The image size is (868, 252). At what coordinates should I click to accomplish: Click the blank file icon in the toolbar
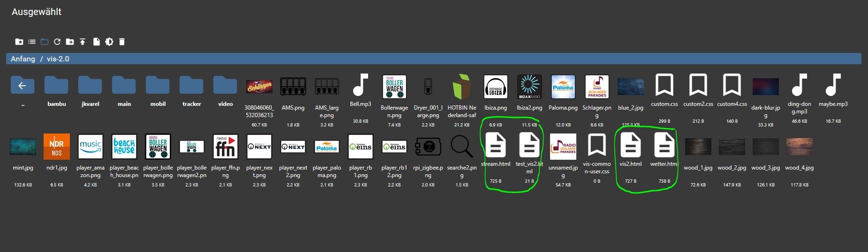(x=96, y=42)
